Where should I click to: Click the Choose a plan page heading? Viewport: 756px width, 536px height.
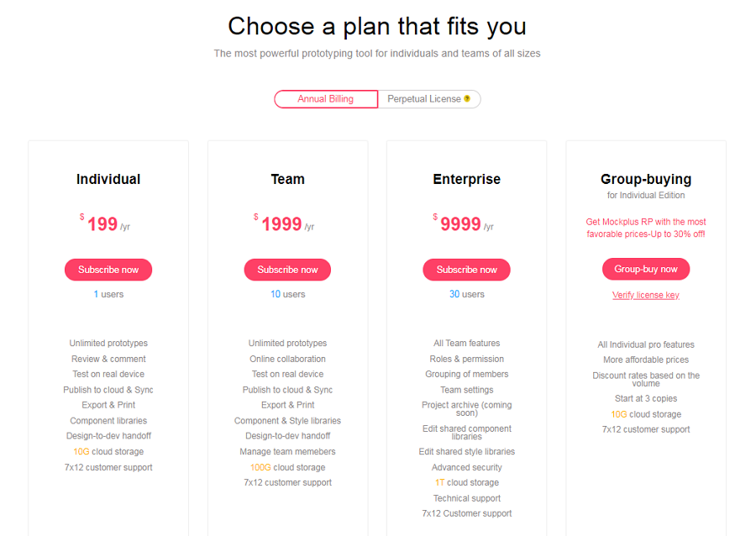tap(376, 26)
